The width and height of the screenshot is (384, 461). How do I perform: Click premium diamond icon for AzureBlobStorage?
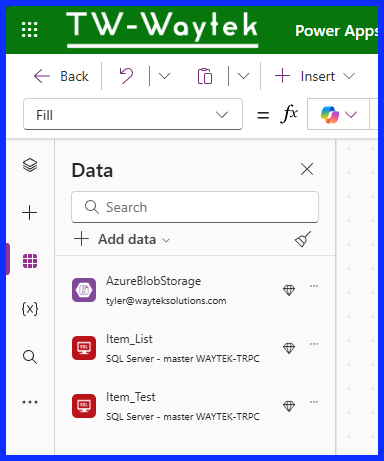click(x=289, y=290)
